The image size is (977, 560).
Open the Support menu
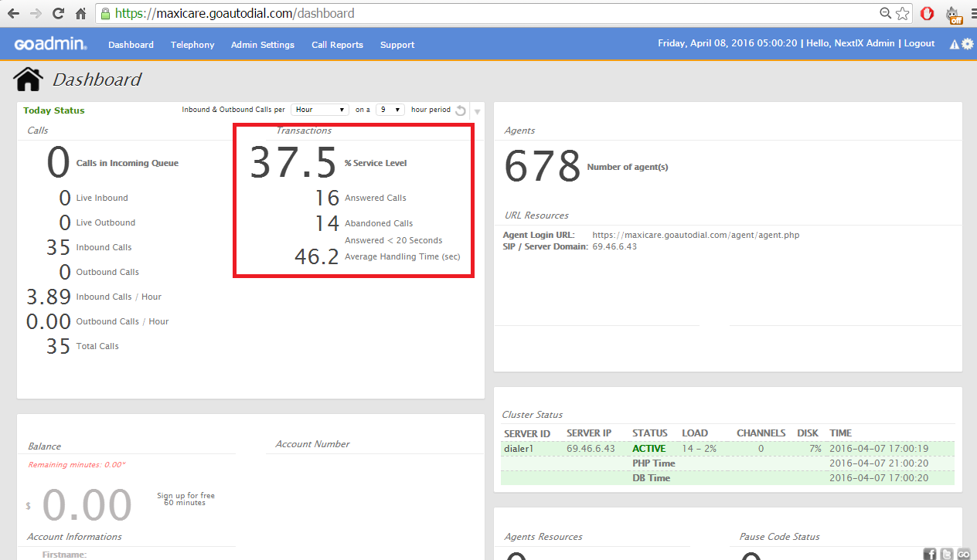397,45
